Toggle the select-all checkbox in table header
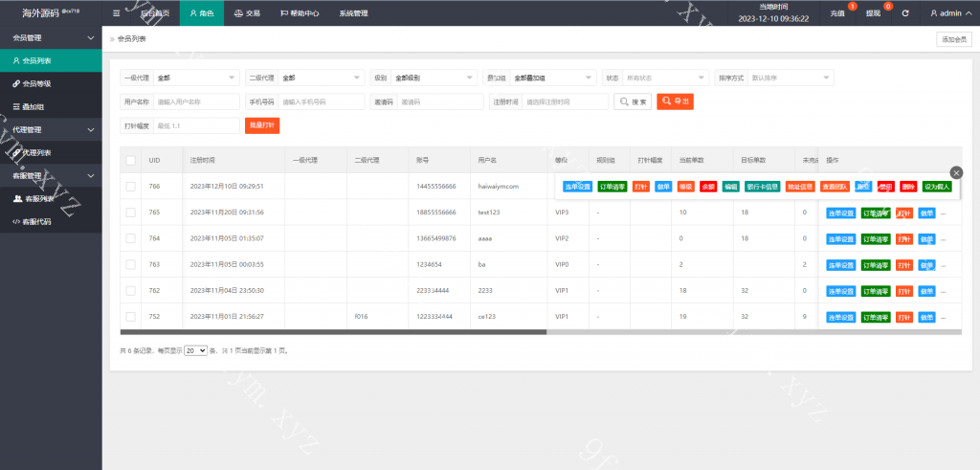Screen dimensions: 980x470 coord(130,161)
